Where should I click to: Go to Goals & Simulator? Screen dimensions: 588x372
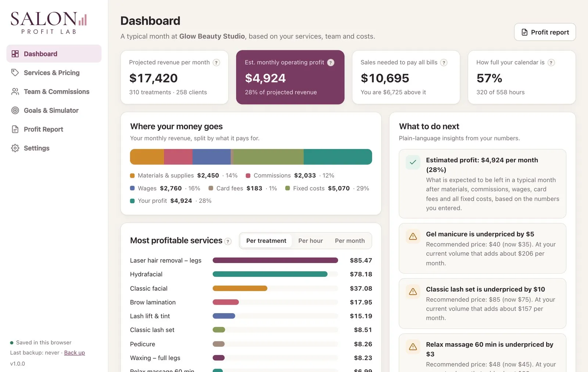tap(54, 110)
